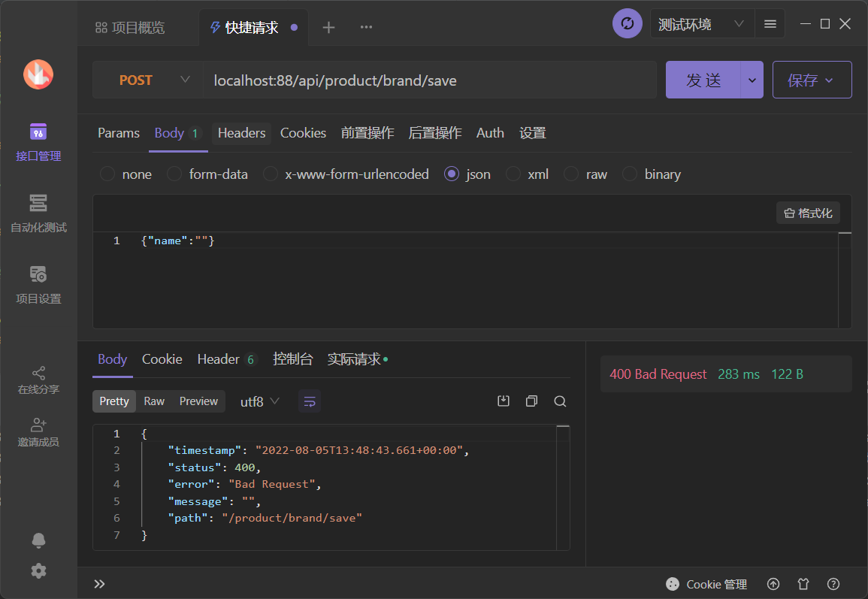This screenshot has width=868, height=599.
Task: Search within the response body
Action: point(560,401)
